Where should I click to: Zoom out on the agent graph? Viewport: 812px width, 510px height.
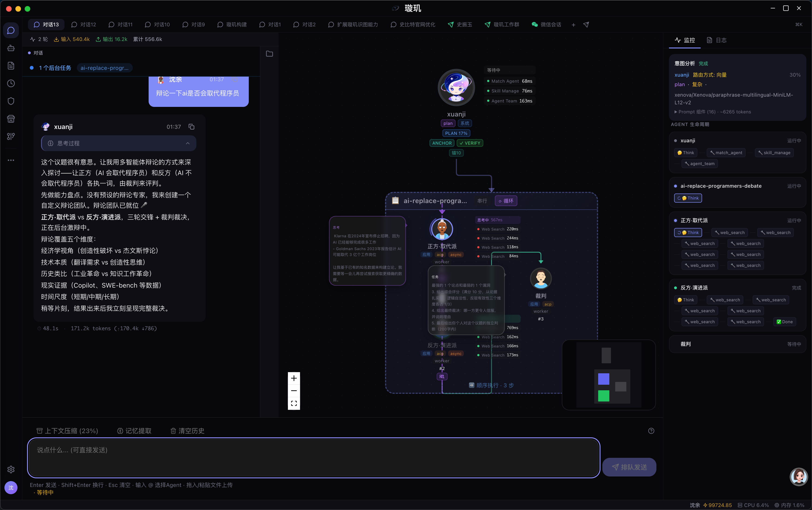pos(294,391)
